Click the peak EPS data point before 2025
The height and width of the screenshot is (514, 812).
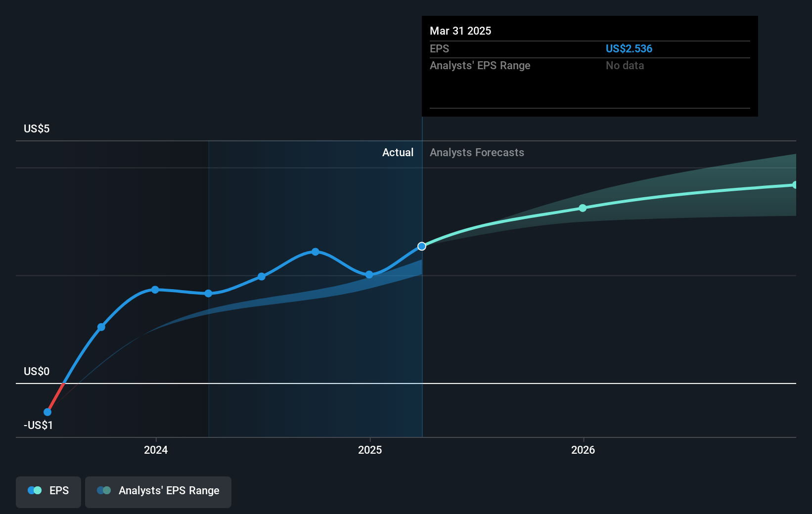pyautogui.click(x=315, y=252)
